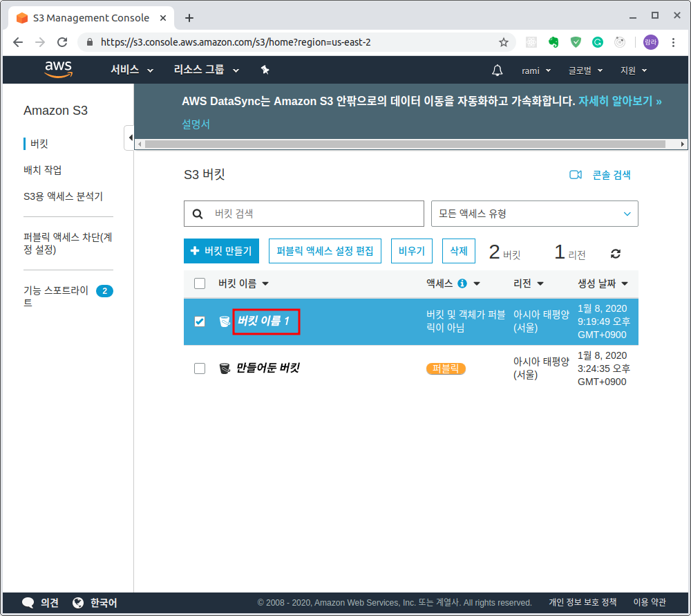Click the AWS logo

click(58, 69)
